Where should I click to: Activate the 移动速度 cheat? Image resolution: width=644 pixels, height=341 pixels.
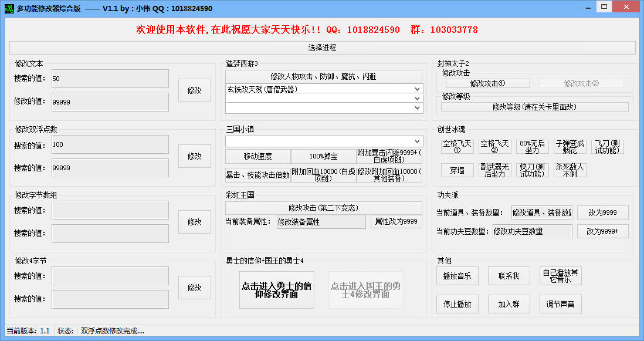coord(258,156)
